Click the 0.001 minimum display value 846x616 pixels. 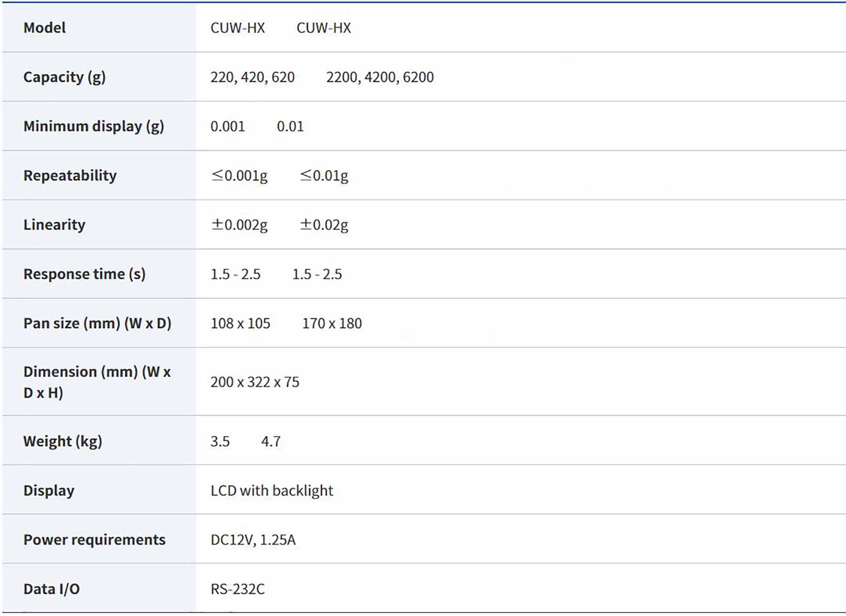[x=227, y=126]
